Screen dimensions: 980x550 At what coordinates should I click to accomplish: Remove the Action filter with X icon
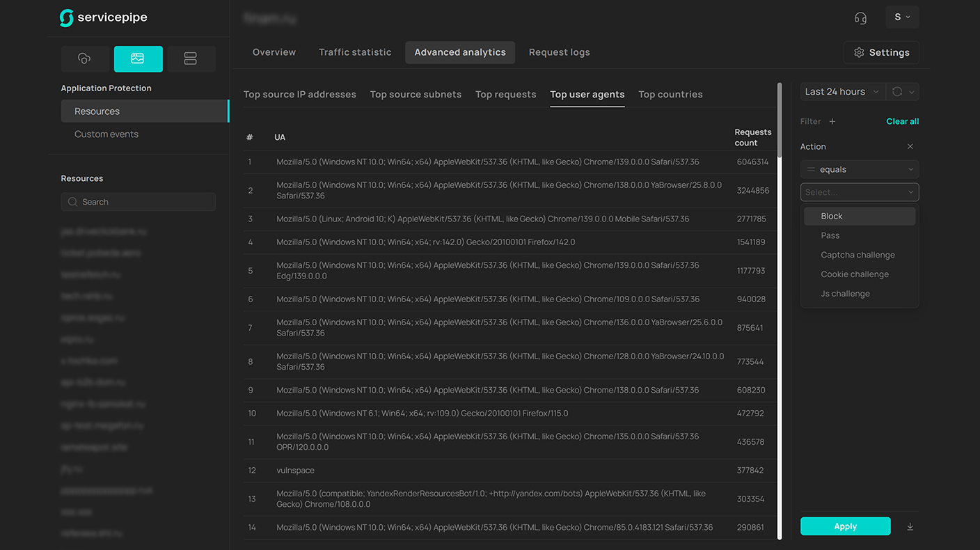(910, 147)
